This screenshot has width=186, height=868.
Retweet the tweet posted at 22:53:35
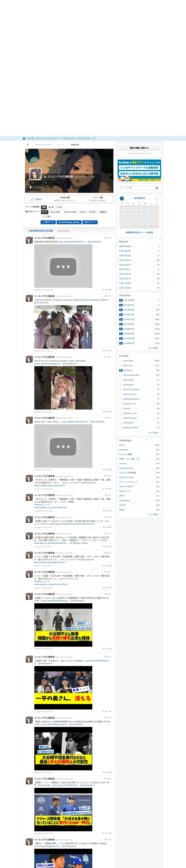tap(107, 290)
